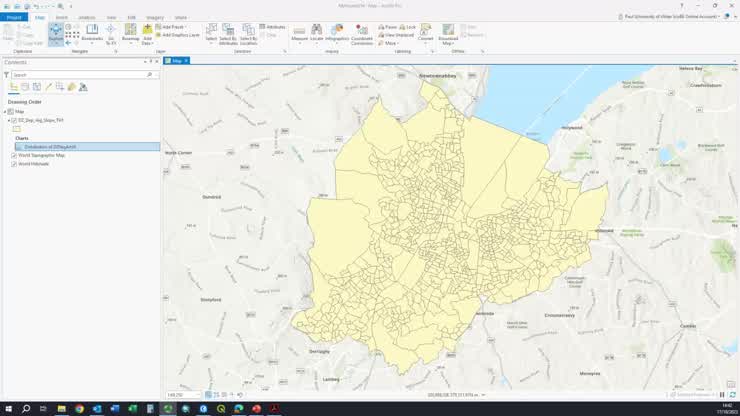Open Coordinate Conversion tool
Viewport: 740px width, 416px height.
[x=362, y=34]
